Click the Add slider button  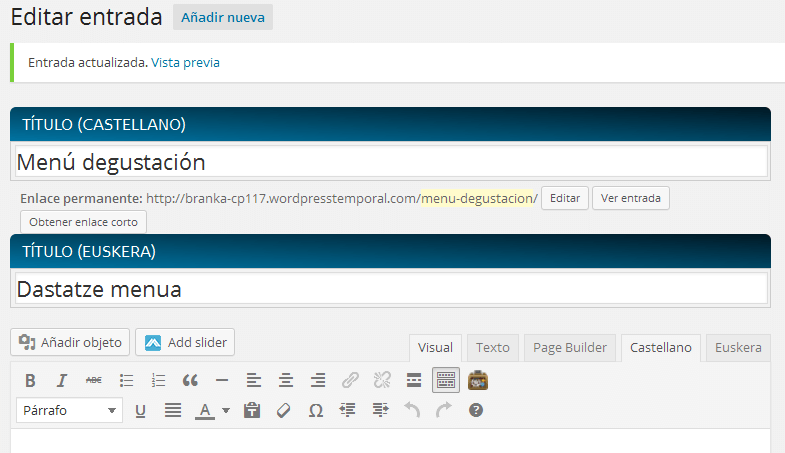185,342
